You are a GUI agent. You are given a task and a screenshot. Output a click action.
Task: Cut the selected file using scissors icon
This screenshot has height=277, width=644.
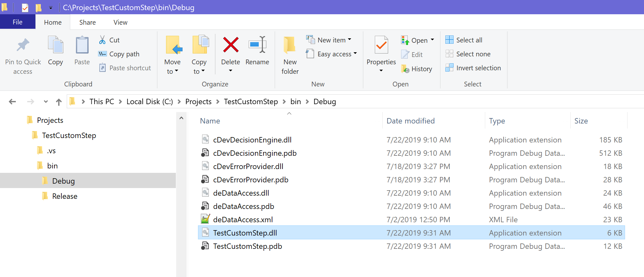pos(102,40)
